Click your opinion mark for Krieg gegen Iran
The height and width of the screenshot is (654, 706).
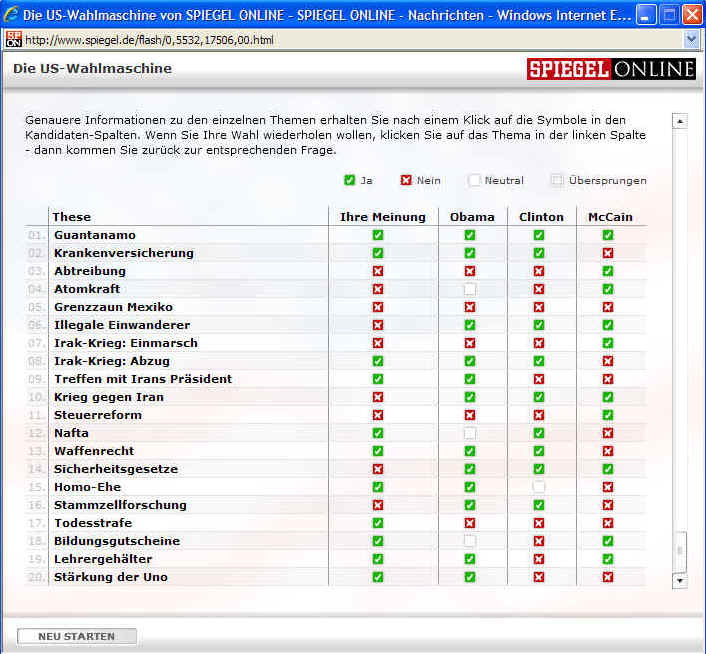[378, 397]
